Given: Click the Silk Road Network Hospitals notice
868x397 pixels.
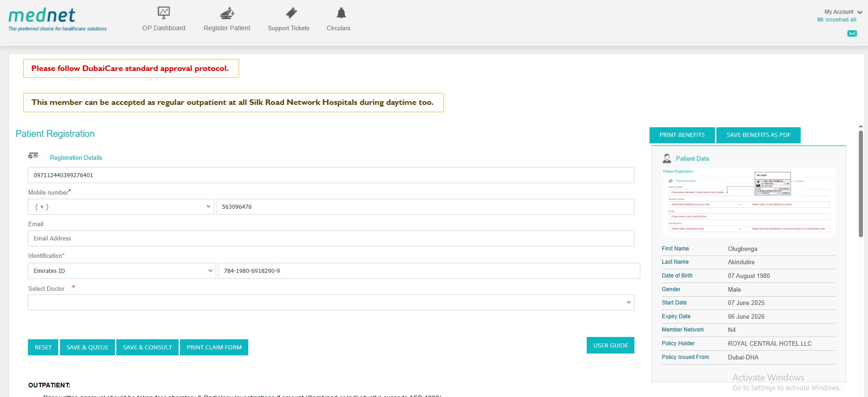Looking at the screenshot, I should (234, 103).
